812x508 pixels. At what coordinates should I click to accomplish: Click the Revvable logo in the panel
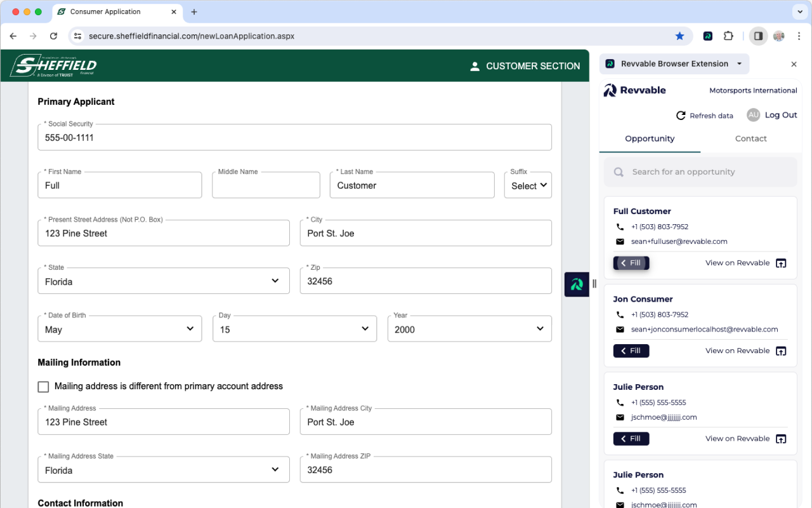[x=634, y=90]
